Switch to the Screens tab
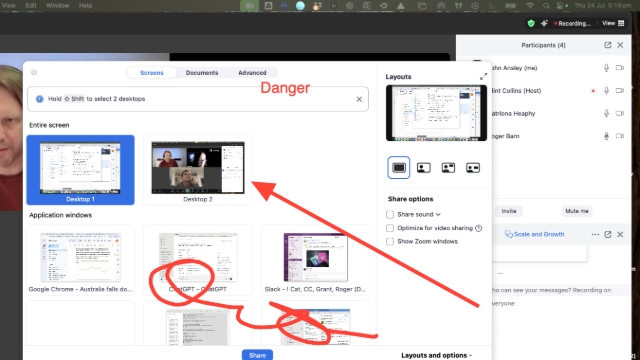640x360 pixels. pyautogui.click(x=152, y=73)
